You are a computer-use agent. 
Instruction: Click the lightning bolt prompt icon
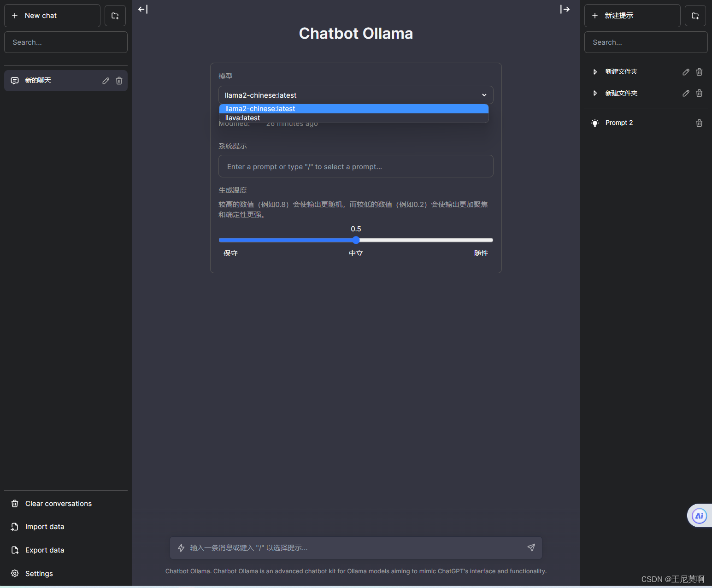click(181, 548)
